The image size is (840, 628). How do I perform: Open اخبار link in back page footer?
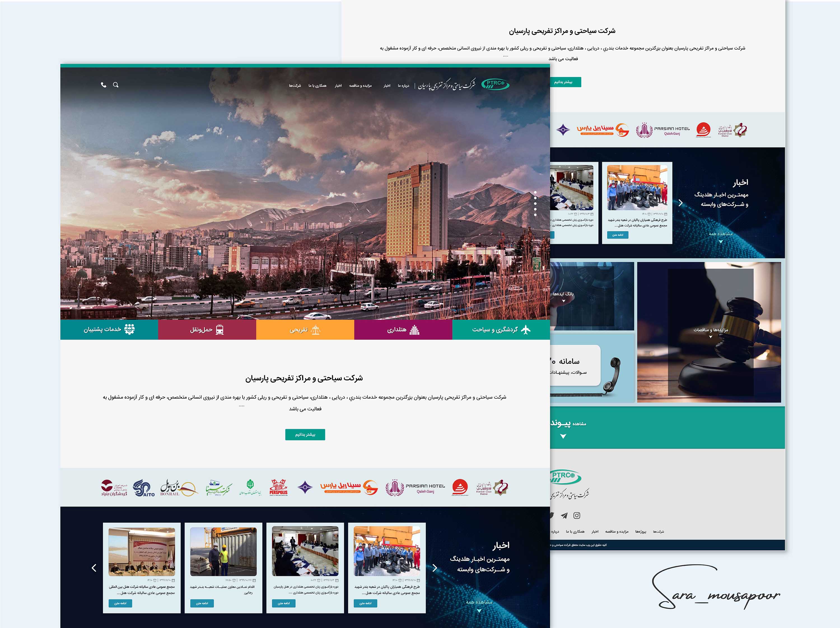tap(595, 532)
